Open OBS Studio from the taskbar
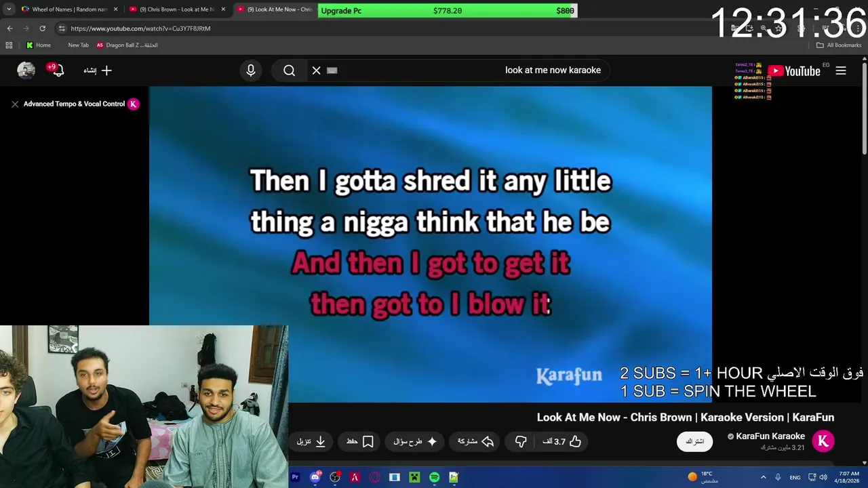The image size is (868, 488). pos(335,477)
